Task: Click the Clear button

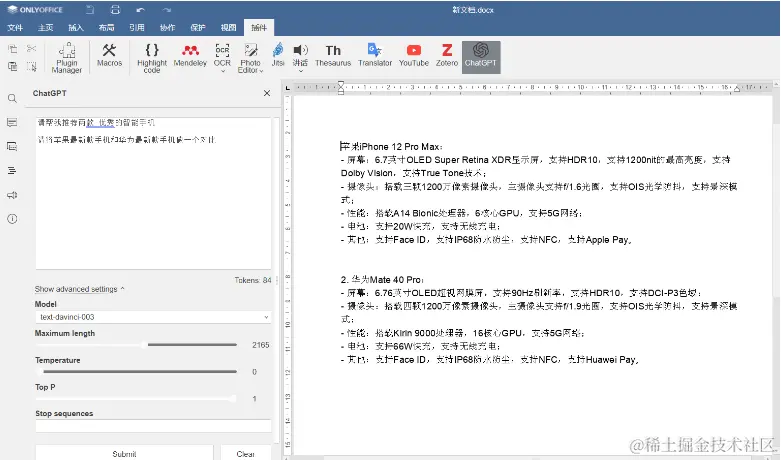Action: pyautogui.click(x=246, y=454)
